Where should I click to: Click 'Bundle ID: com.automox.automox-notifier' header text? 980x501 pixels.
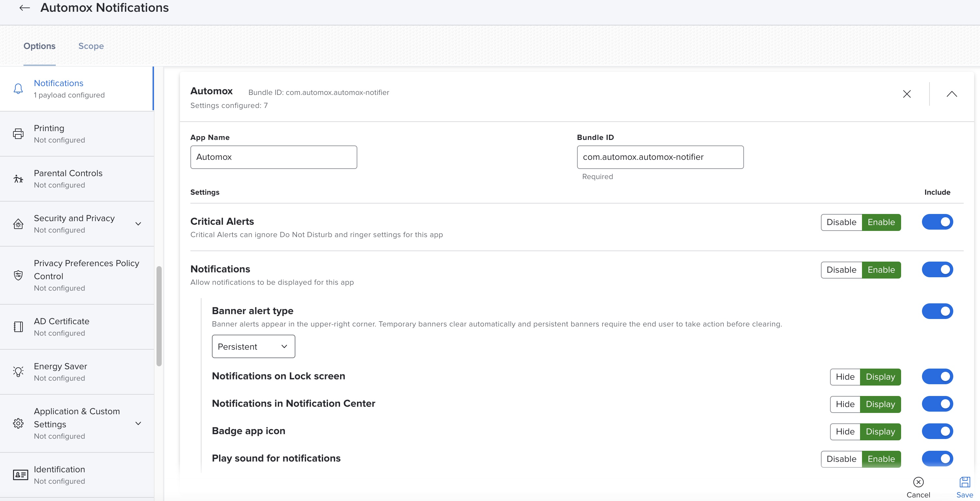pyautogui.click(x=319, y=93)
